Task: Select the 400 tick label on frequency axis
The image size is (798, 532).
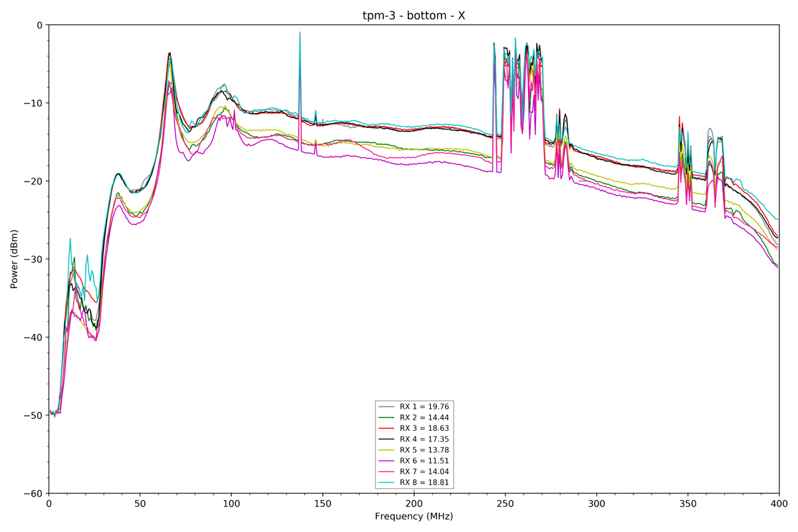Action: [x=779, y=504]
